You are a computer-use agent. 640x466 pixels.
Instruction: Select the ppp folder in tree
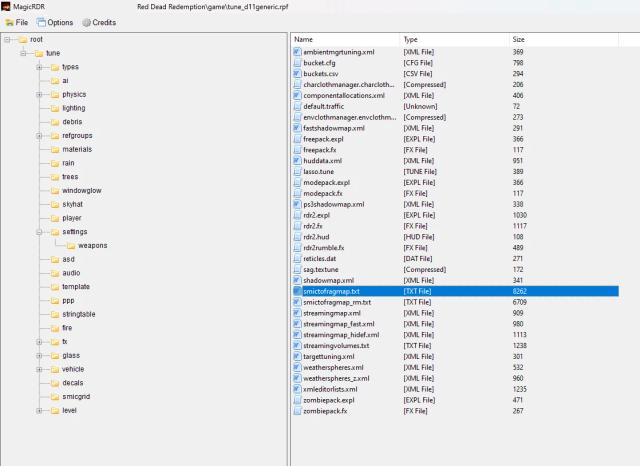tap(68, 301)
